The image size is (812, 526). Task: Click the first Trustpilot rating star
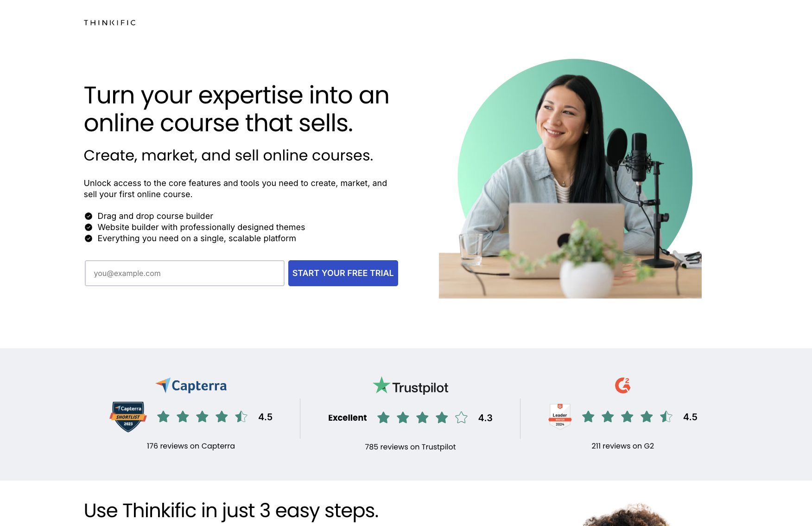tap(383, 417)
